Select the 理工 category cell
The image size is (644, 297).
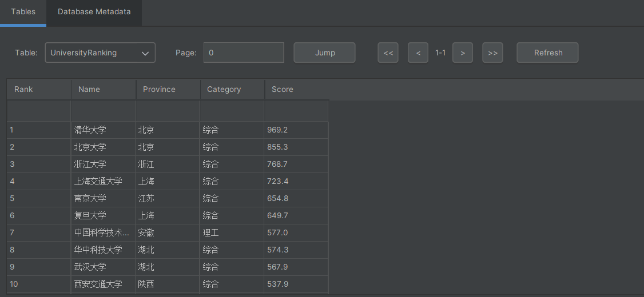[232, 233]
